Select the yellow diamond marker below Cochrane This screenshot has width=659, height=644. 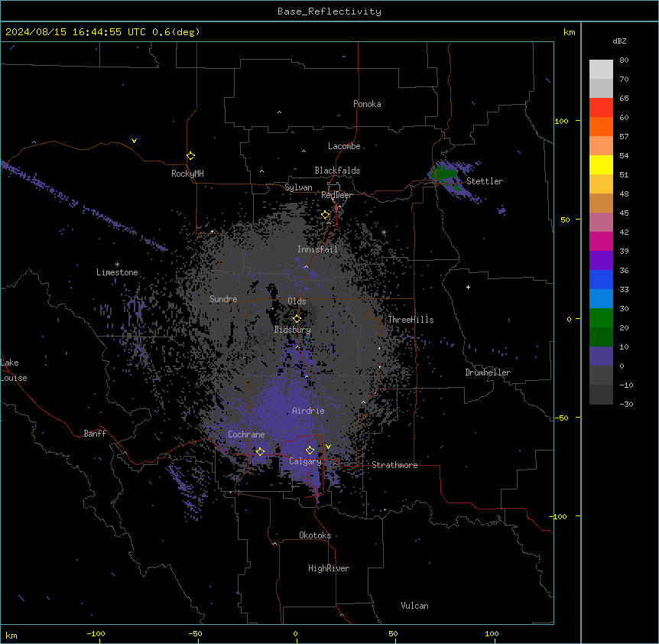coord(260,451)
